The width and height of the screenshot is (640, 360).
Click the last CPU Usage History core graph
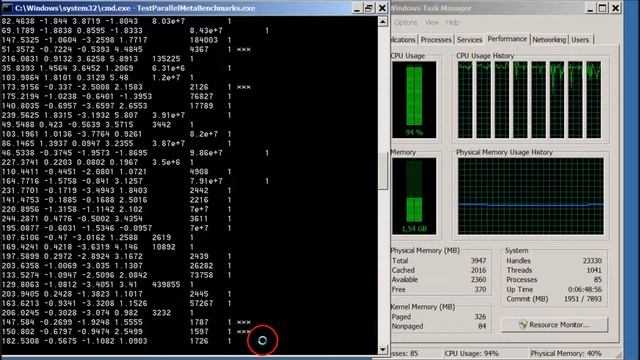point(594,100)
